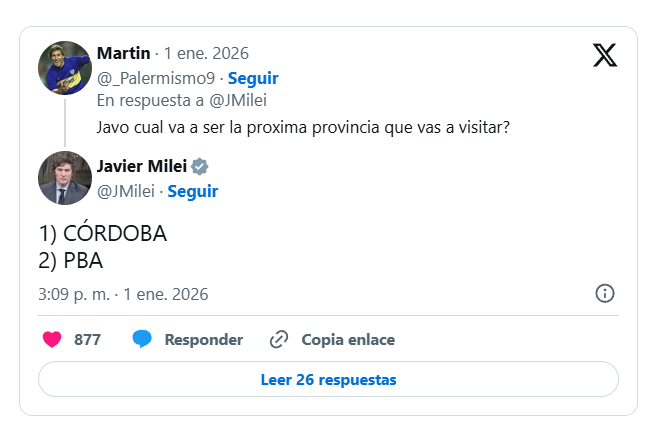Click the blue reply bubble icon

pos(142,339)
